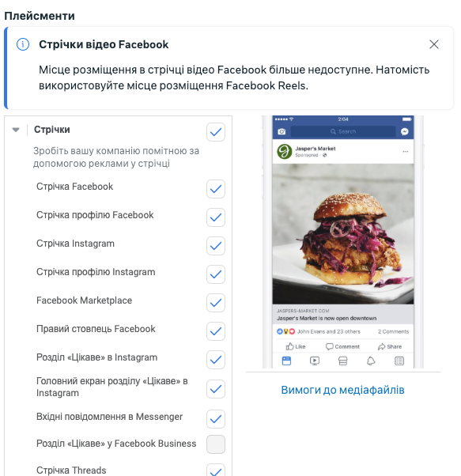Toggle the main Стрічки group checkbox
The height and width of the screenshot is (476, 461).
click(x=216, y=132)
